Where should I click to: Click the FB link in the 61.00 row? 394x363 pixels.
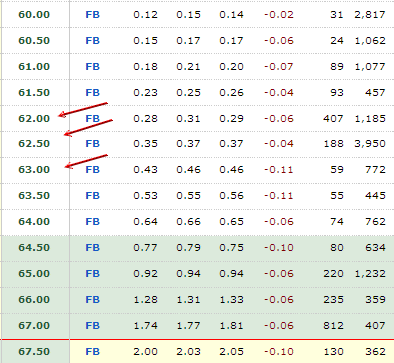pos(92,67)
